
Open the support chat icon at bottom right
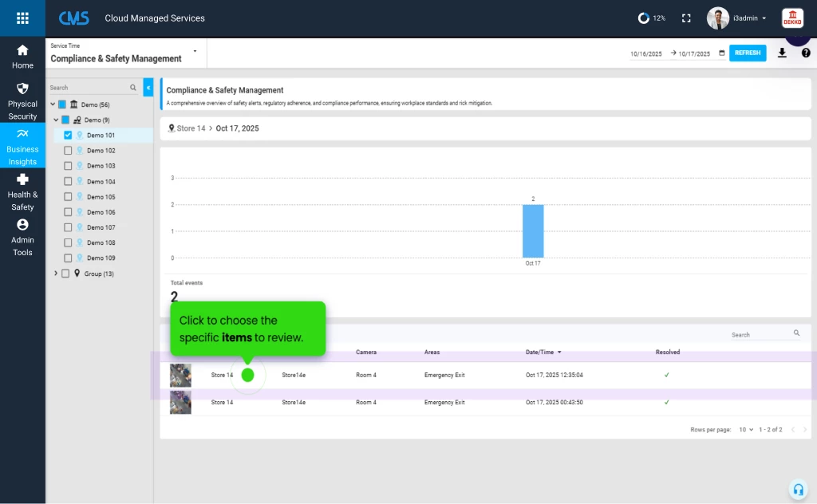coord(798,489)
